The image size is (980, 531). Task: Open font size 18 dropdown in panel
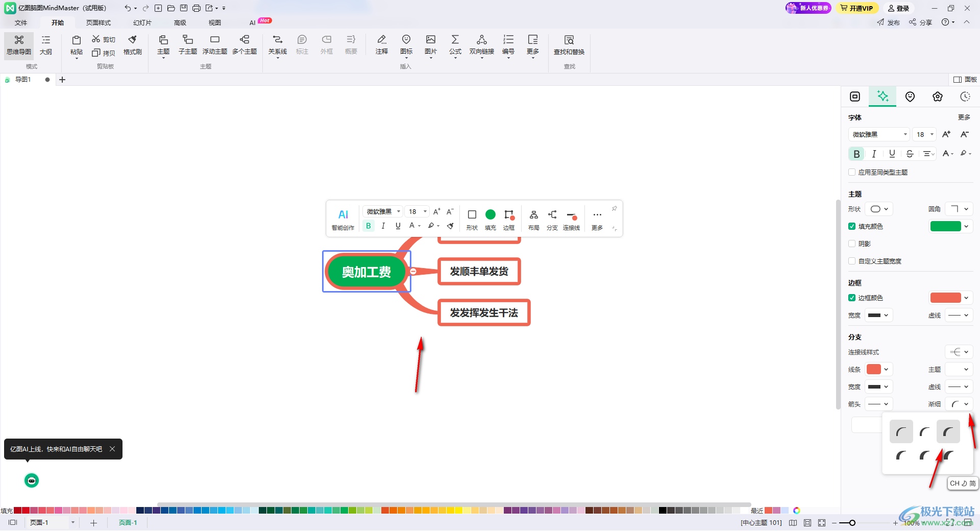[924, 134]
